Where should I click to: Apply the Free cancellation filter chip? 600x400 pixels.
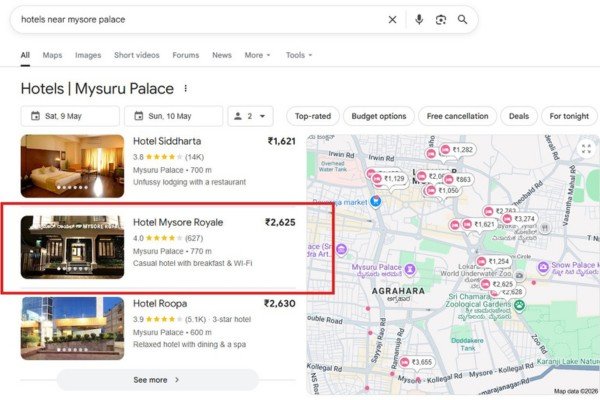[457, 116]
